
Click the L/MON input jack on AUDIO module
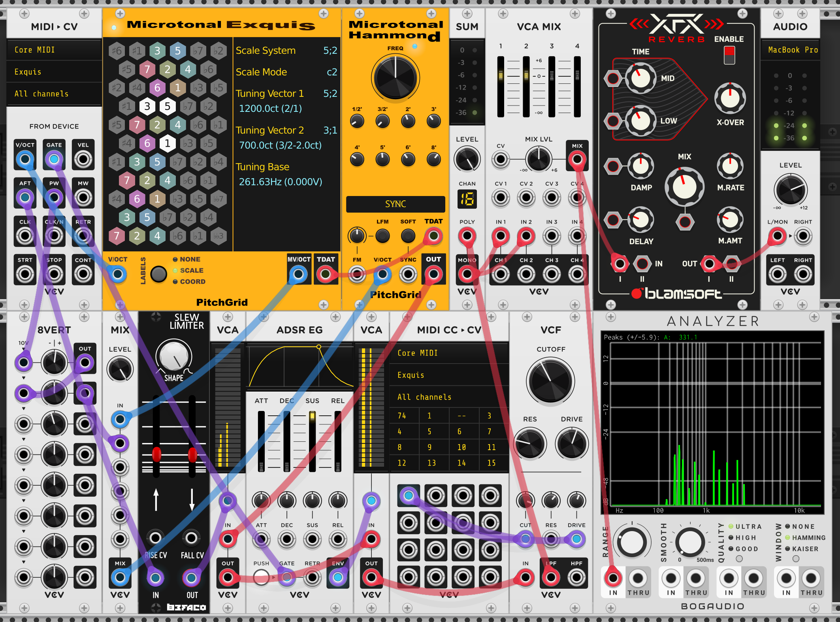778,236
